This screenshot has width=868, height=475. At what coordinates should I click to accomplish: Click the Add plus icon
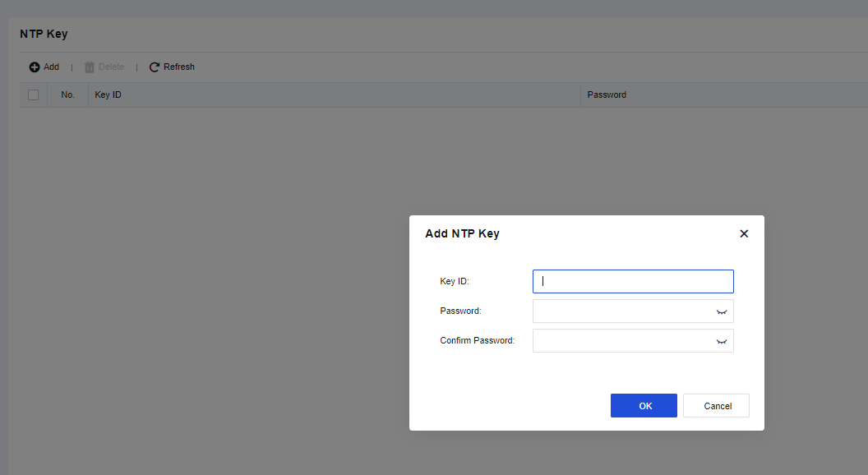click(x=35, y=67)
